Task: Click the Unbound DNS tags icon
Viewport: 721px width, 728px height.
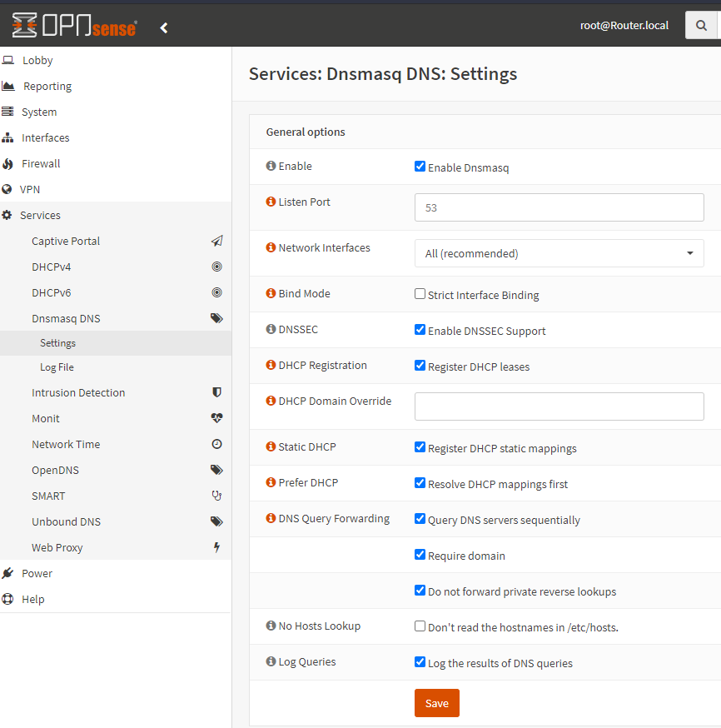Action: tap(216, 521)
